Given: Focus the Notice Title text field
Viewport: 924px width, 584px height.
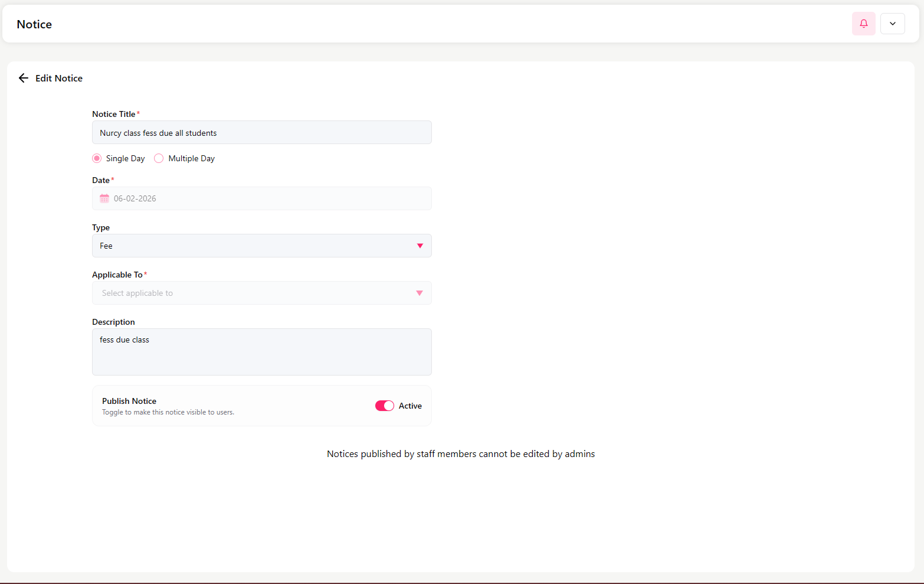Looking at the screenshot, I should 261,133.
